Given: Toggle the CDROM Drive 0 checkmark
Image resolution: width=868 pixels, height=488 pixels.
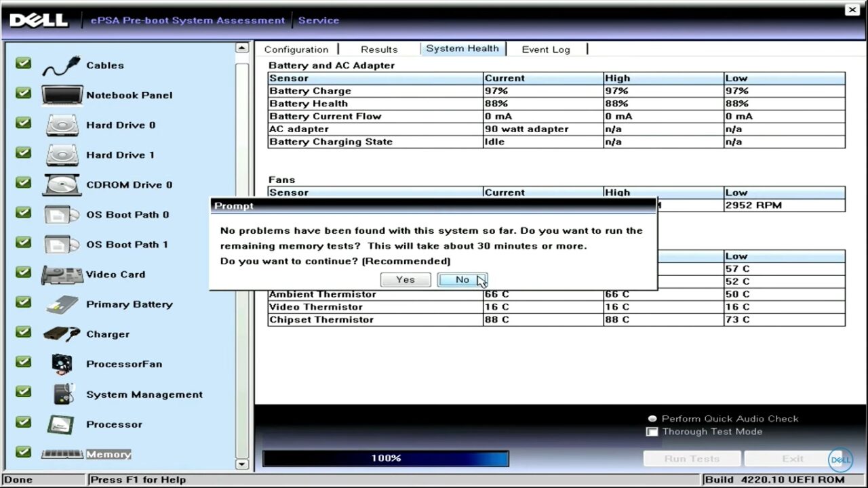Looking at the screenshot, I should point(24,182).
